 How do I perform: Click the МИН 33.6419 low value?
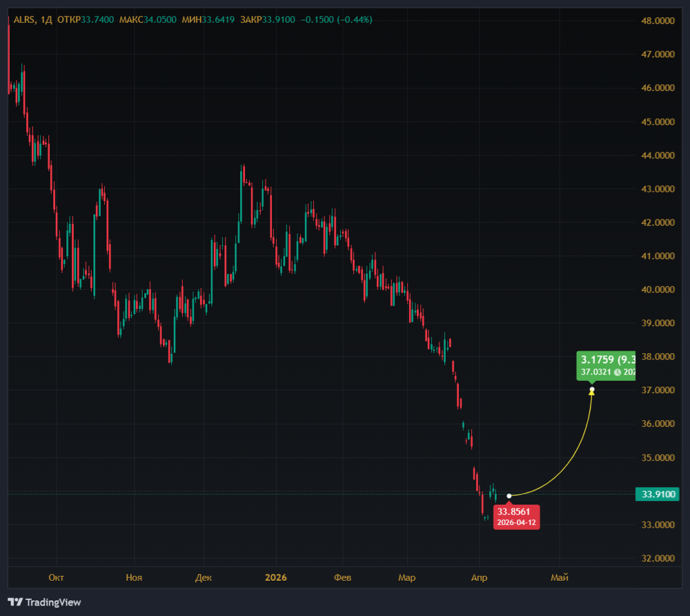208,20
